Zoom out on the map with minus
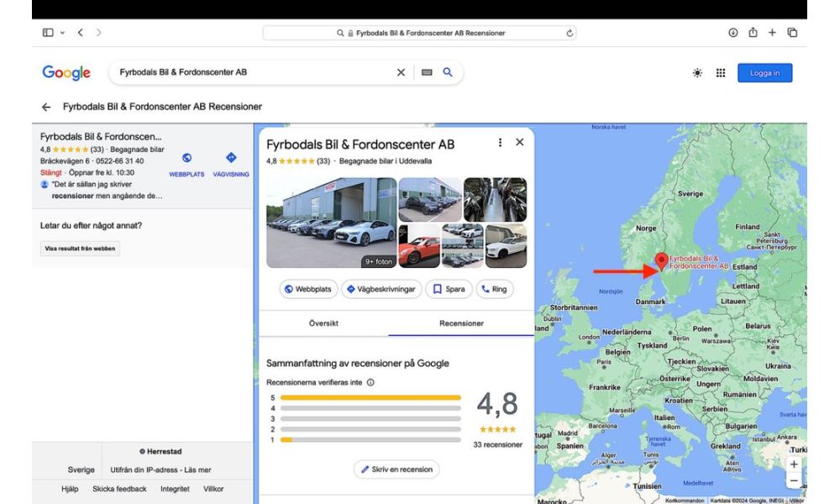Screen dimensions: 840x504 pos(794,481)
